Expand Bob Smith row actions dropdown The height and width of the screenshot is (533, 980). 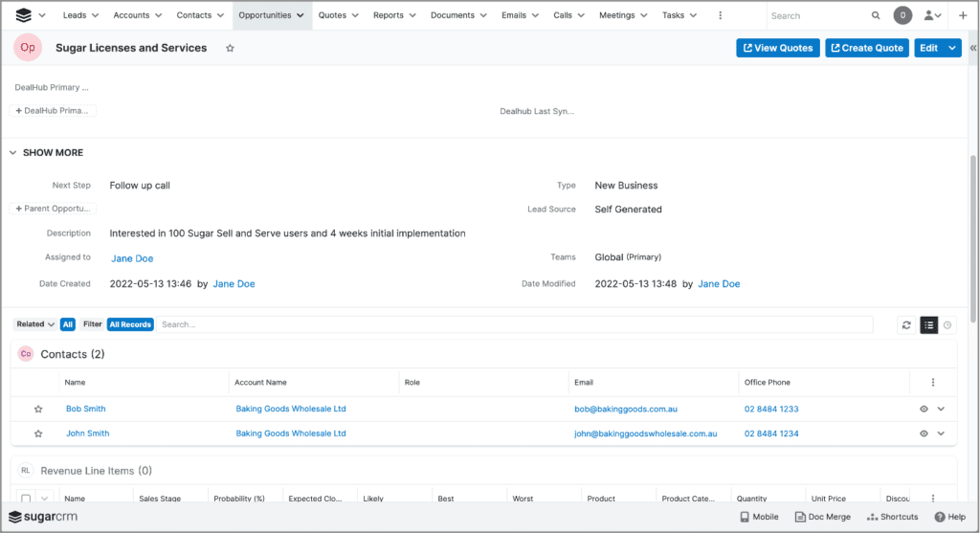[941, 410]
